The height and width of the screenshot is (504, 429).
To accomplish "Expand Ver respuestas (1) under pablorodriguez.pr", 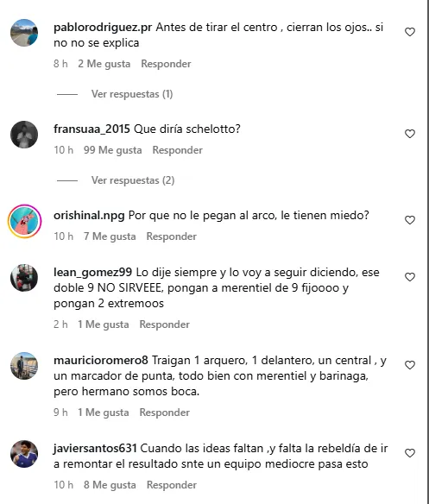I will (132, 94).
